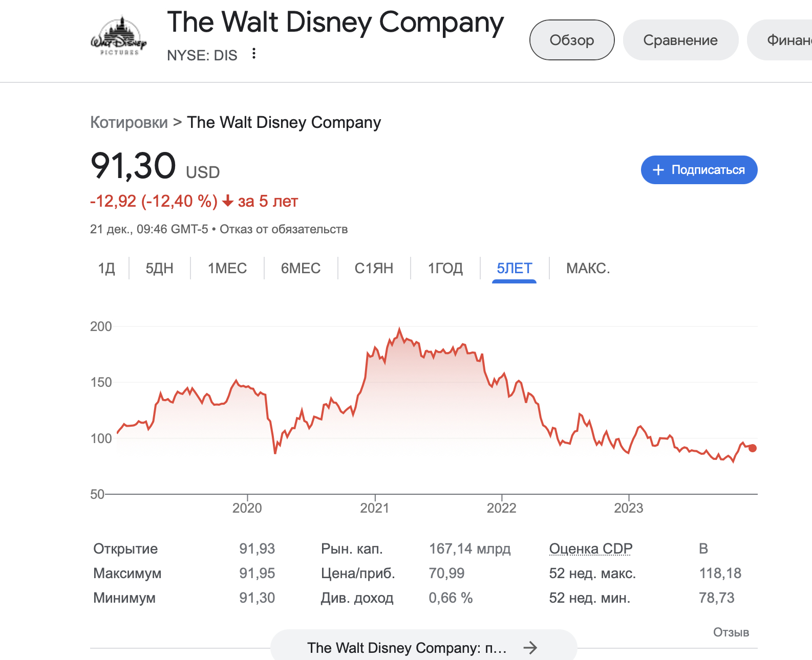This screenshot has width=812, height=660.
Task: Select the 5ЛЕТ chart range
Action: click(514, 268)
